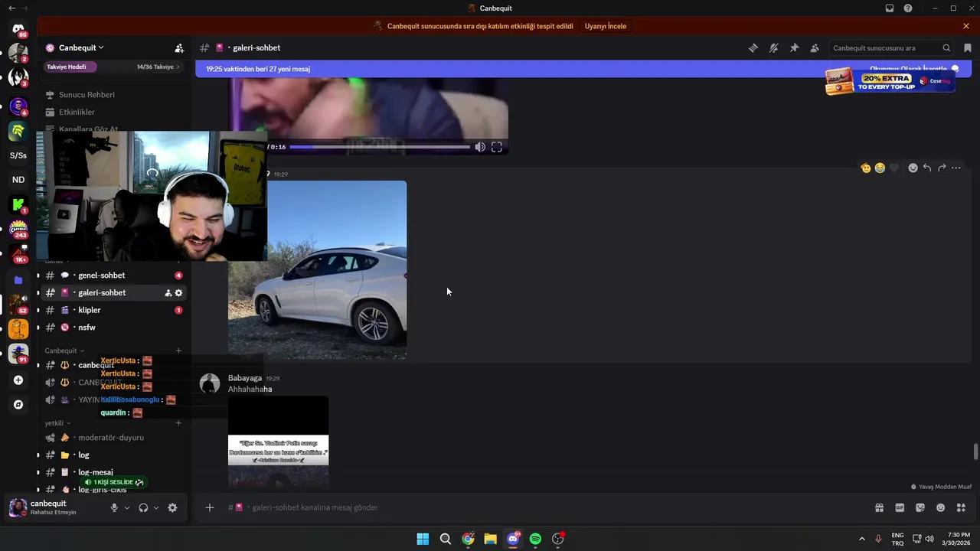This screenshot has height=551, width=980.
Task: Click inside the Canbequit server search field
Action: pos(891,48)
